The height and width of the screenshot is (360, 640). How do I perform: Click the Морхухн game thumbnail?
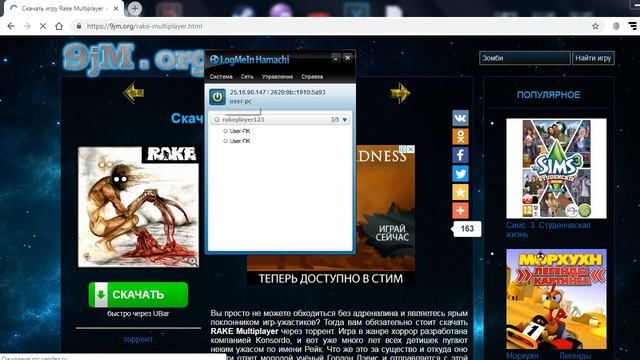pyautogui.click(x=556, y=299)
